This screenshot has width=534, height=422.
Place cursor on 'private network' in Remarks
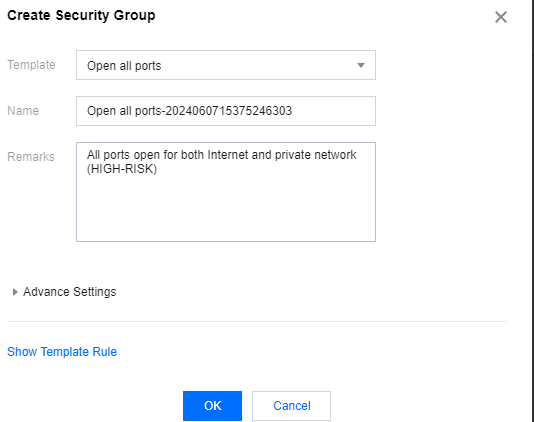[x=315, y=155]
